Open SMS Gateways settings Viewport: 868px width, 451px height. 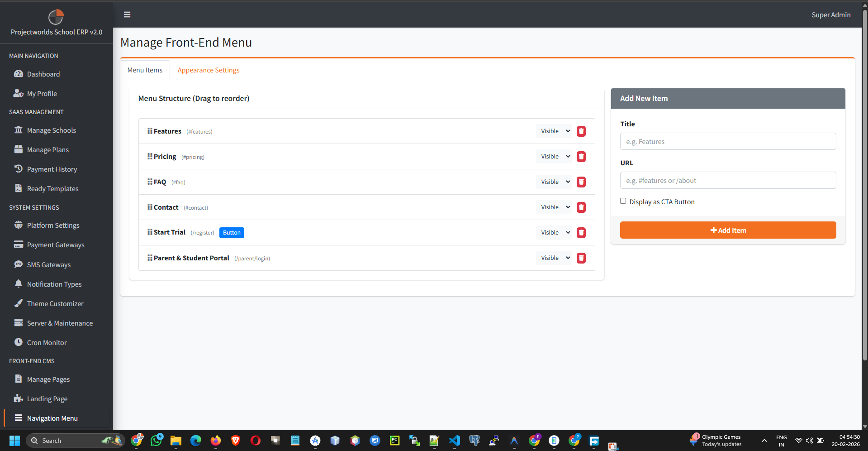(x=48, y=264)
